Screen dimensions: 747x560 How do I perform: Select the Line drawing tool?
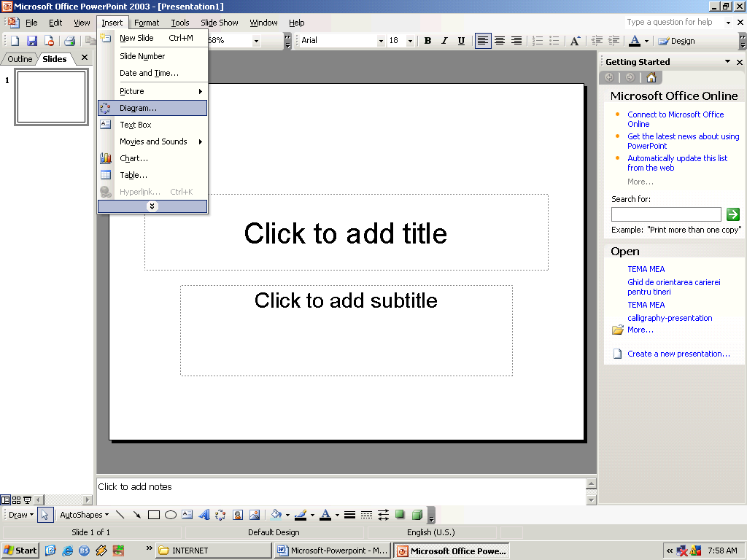[120, 515]
